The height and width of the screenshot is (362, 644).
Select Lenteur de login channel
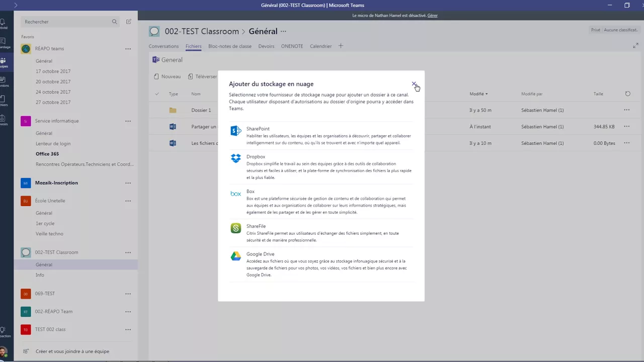click(53, 144)
